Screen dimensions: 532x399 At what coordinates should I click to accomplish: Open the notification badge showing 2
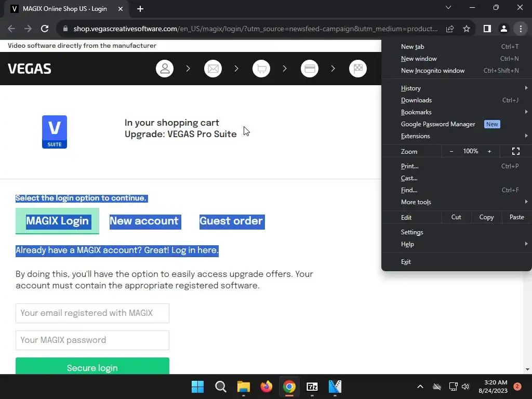517,387
